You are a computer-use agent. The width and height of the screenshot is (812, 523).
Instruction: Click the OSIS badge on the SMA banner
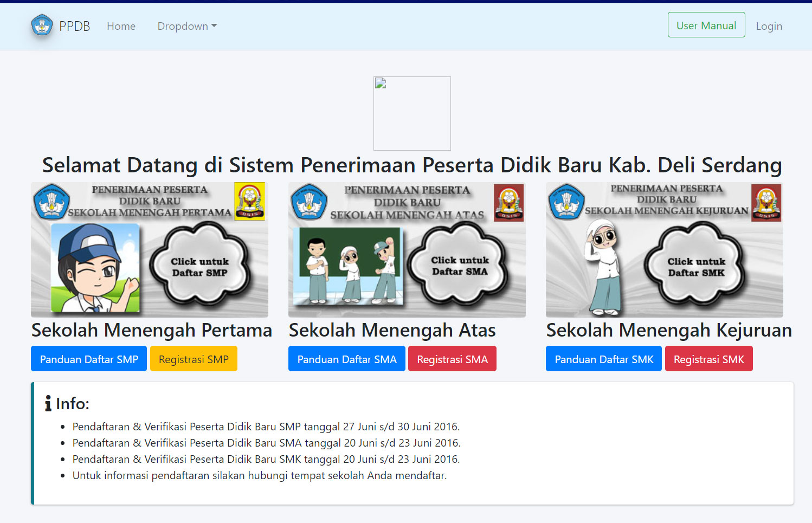click(x=508, y=203)
